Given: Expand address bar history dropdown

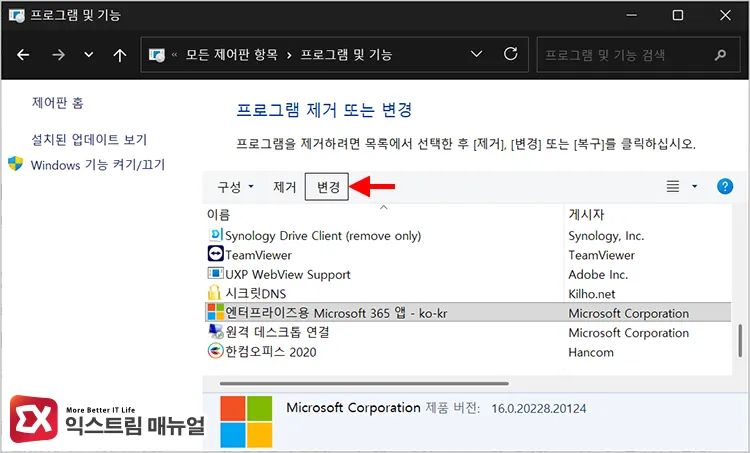Looking at the screenshot, I should click(x=476, y=54).
